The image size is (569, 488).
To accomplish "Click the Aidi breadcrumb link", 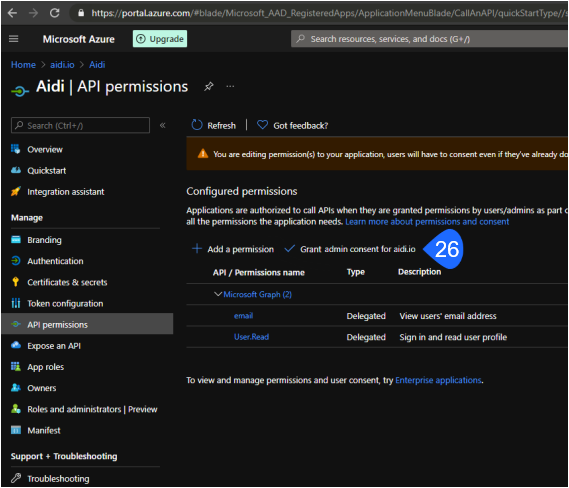I will click(x=97, y=65).
